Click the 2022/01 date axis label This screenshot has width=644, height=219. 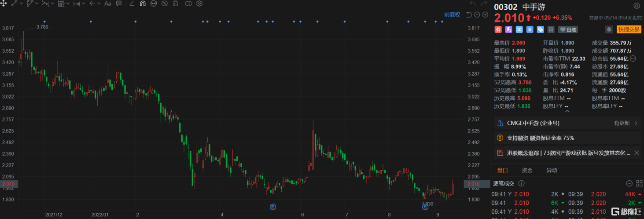click(x=100, y=215)
